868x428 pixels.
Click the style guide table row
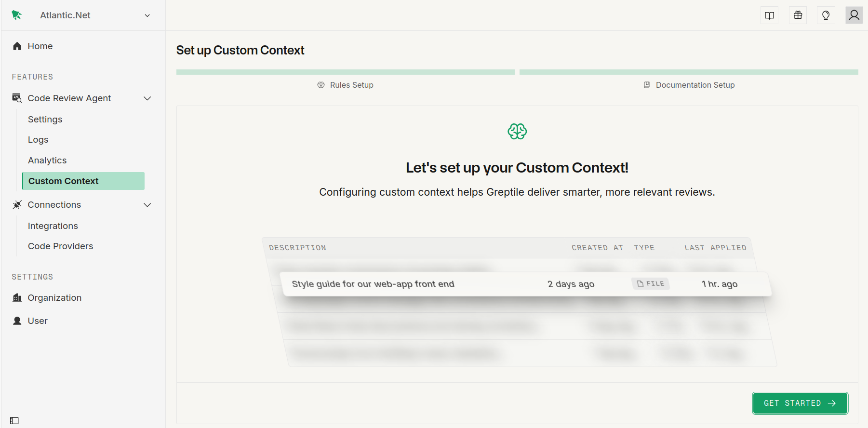[525, 284]
